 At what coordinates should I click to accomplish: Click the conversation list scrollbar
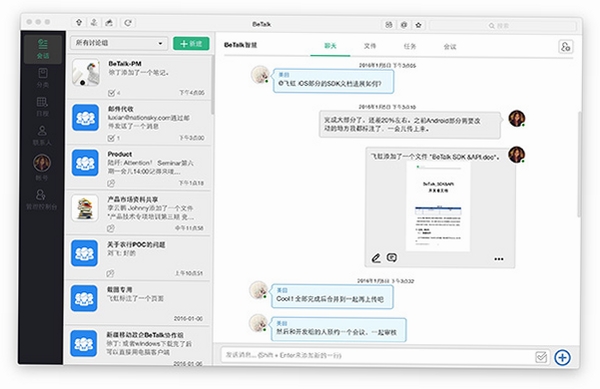pos(212,85)
